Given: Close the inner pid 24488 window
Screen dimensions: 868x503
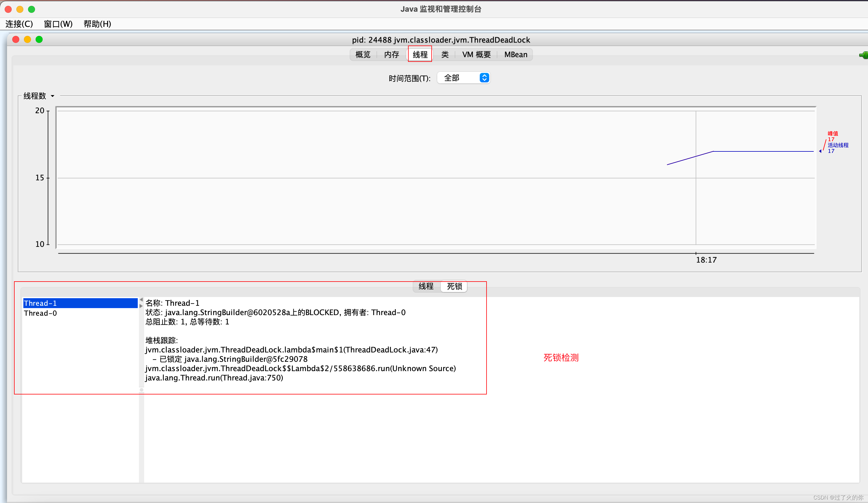Looking at the screenshot, I should tap(16, 40).
